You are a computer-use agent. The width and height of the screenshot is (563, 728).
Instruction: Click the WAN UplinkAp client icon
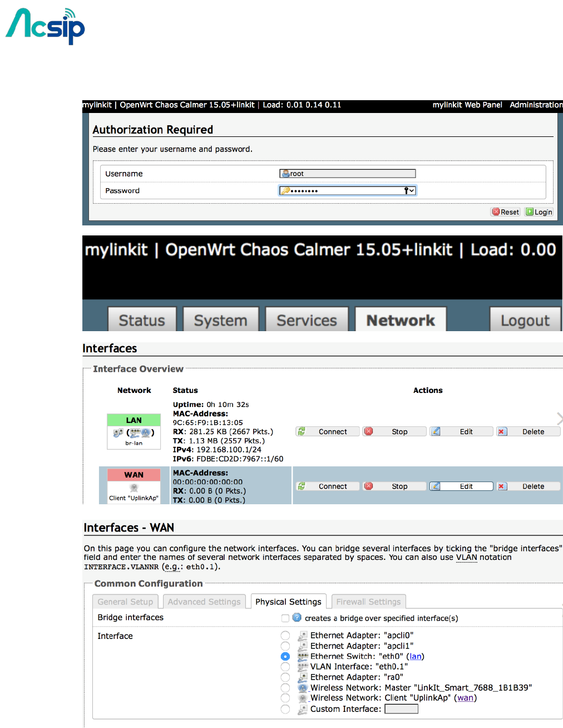point(134,488)
